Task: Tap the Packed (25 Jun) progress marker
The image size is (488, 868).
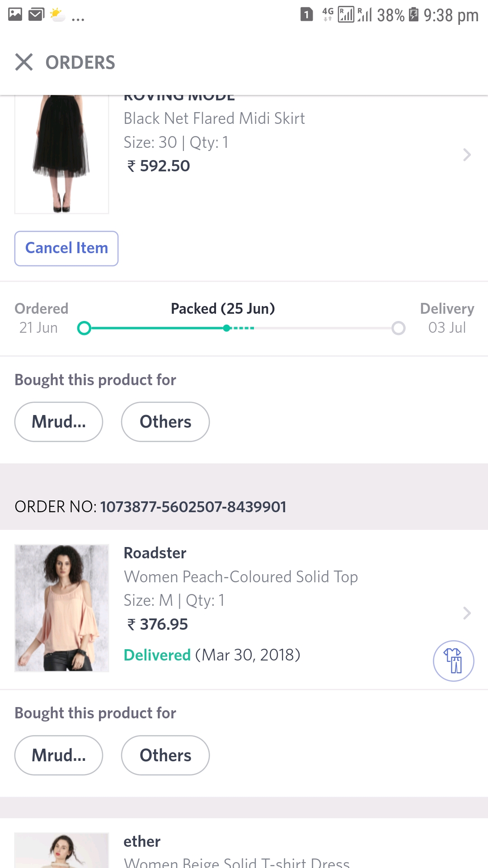Action: [226, 328]
